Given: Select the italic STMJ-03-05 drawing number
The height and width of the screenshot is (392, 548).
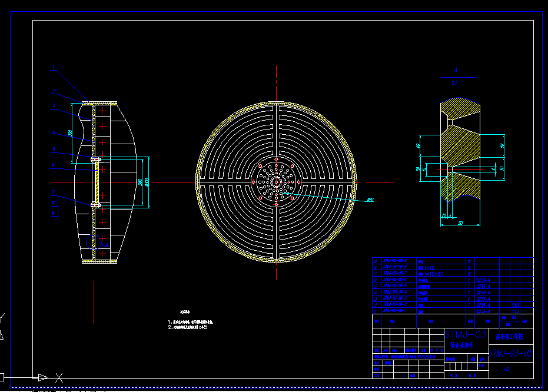Looking at the screenshot, I should (510, 354).
